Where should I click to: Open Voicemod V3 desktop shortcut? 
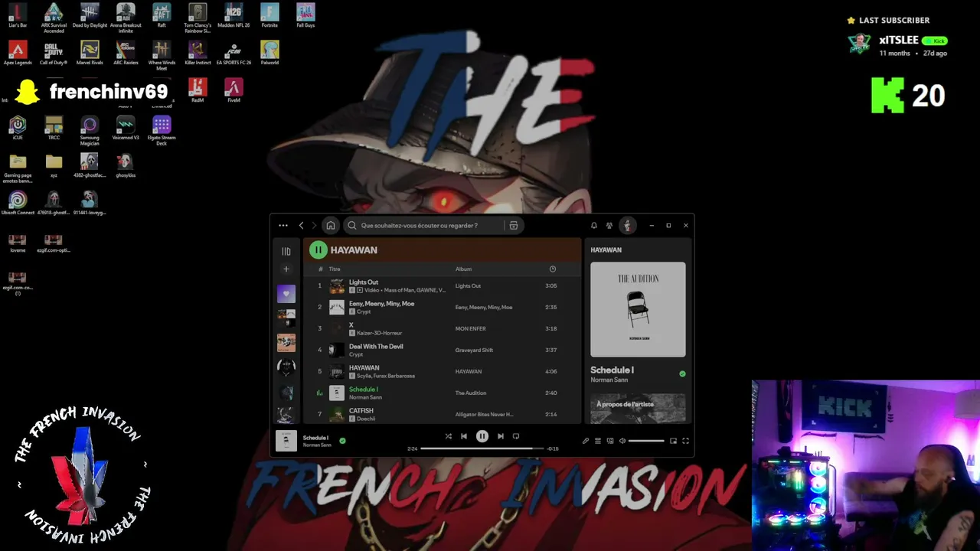tap(126, 128)
